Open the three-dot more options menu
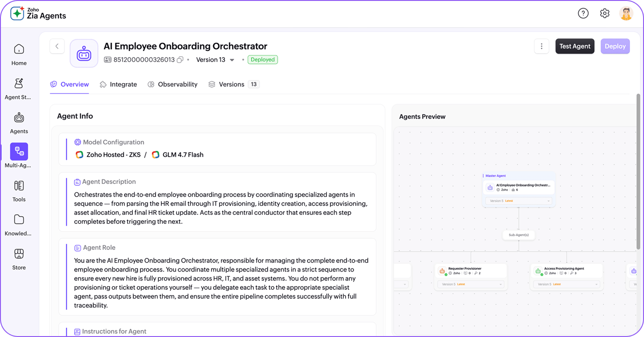Screen dimensions: 644x337 pyautogui.click(x=542, y=46)
